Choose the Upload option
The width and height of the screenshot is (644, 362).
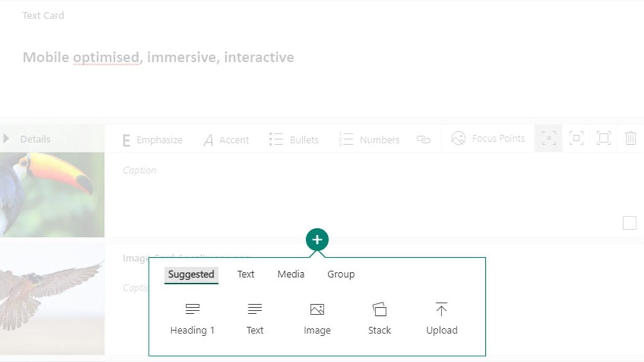(x=442, y=319)
